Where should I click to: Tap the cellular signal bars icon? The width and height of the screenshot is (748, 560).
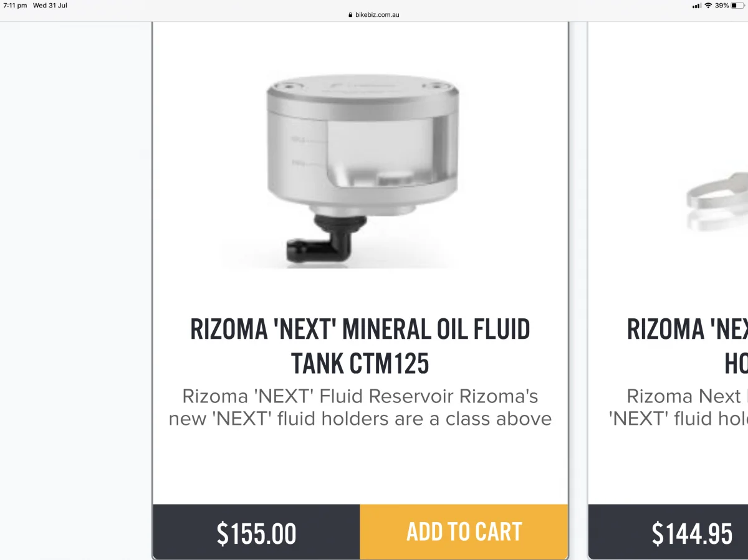(696, 6)
